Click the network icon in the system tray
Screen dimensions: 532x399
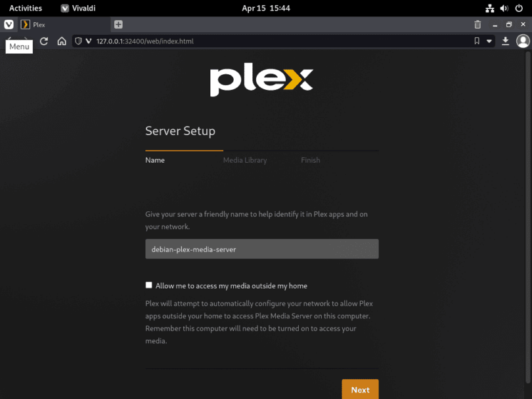pos(490,8)
